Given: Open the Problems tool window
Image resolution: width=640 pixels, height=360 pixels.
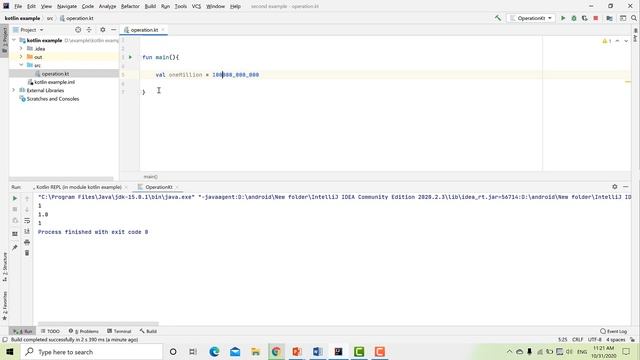Looking at the screenshot, I should pyautogui.click(x=84, y=331).
